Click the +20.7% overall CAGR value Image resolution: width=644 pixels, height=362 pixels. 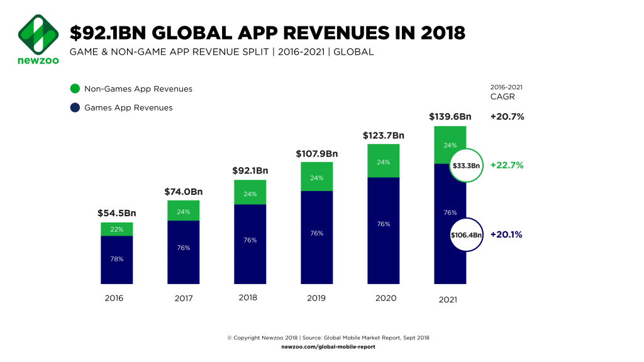coord(507,116)
